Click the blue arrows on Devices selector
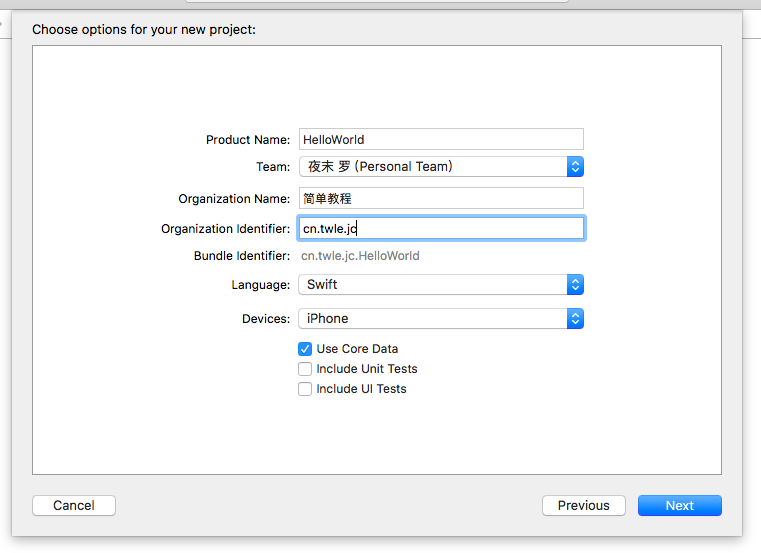This screenshot has width=761, height=553. (x=575, y=319)
